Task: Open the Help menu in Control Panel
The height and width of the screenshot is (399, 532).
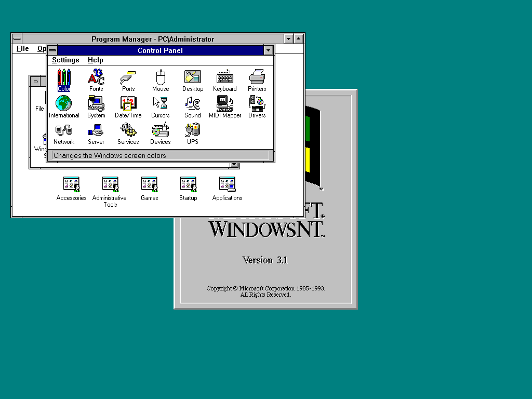Action: 96,60
